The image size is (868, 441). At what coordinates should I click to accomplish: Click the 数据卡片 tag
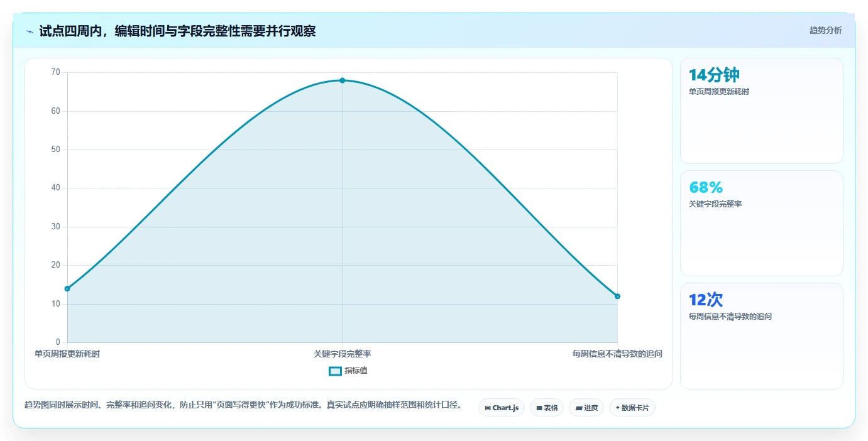coord(632,408)
